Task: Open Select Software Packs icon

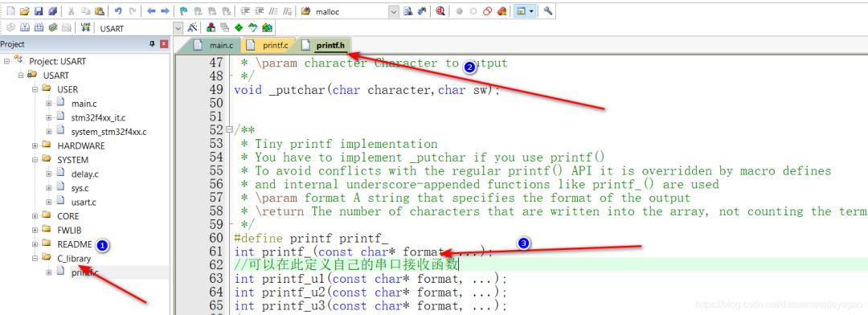Action: (x=253, y=27)
